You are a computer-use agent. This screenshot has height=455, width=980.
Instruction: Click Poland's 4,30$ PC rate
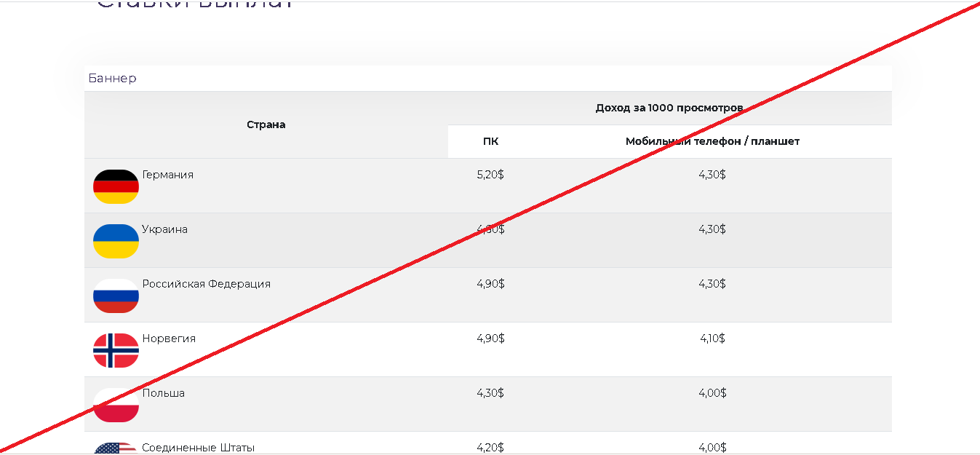[x=490, y=393]
